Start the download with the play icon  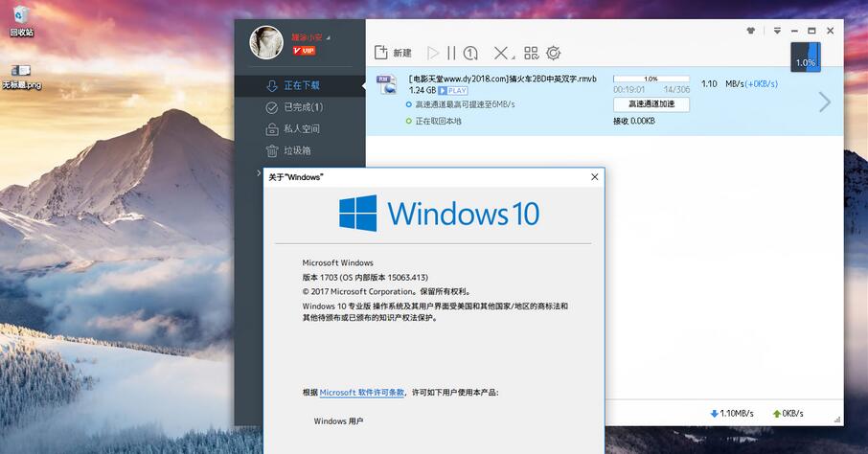pyautogui.click(x=433, y=53)
